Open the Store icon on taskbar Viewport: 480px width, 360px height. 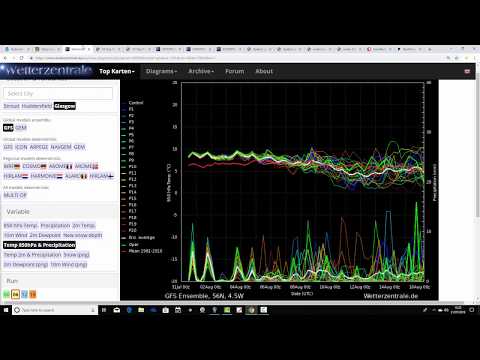coord(165,310)
